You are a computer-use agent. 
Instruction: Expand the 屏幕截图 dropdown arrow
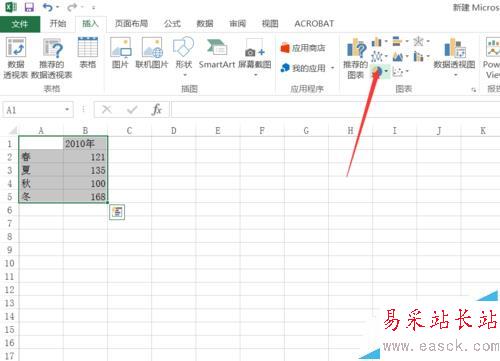click(x=255, y=75)
